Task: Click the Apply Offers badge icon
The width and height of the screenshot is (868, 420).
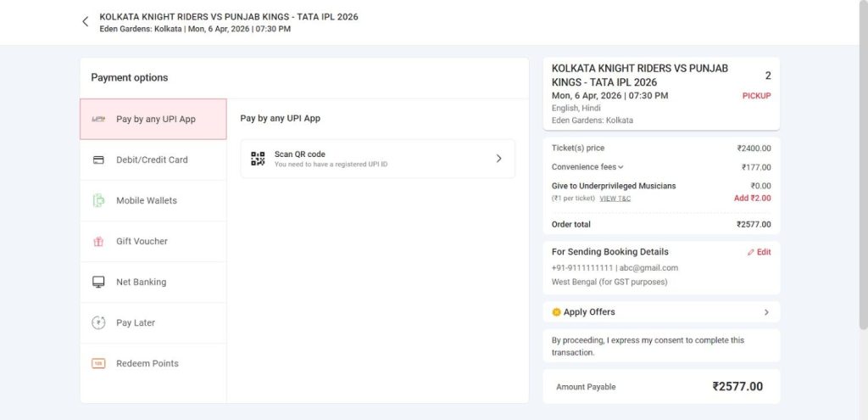Action: pyautogui.click(x=556, y=312)
